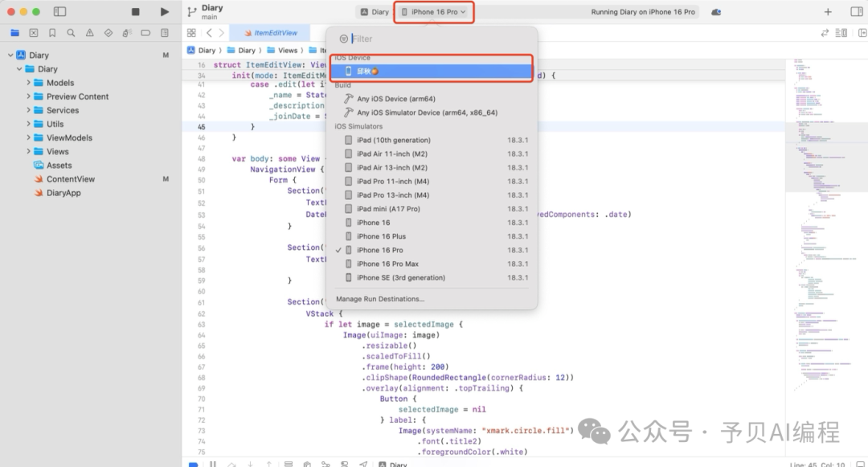This screenshot has height=467, width=868.
Task: Select iPad Air 13-inch (M2) simulator
Action: [432, 168]
